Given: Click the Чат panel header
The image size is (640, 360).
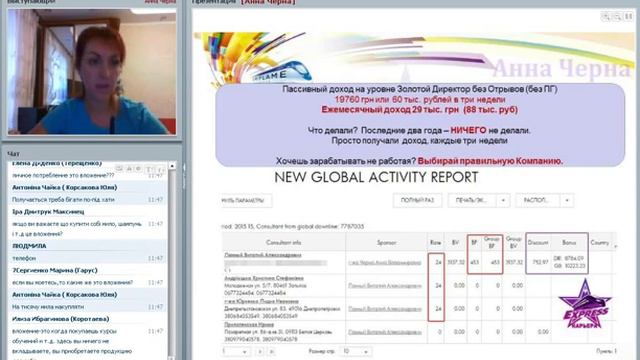Looking at the screenshot, I should (13, 153).
